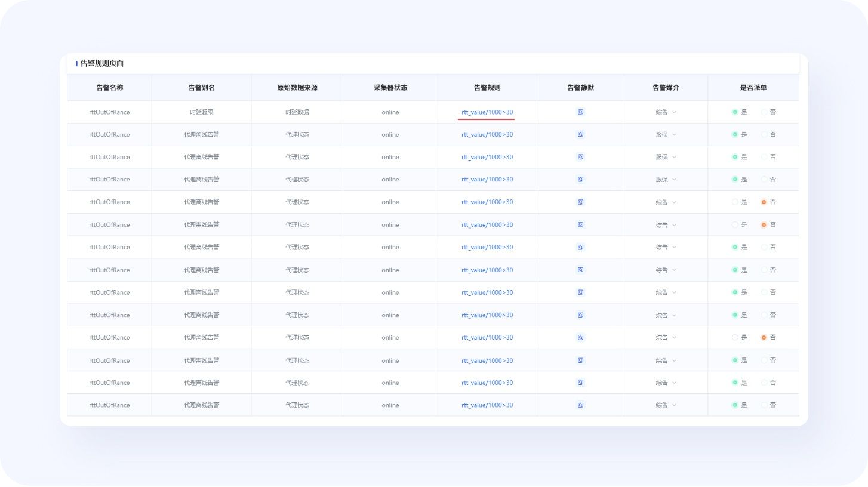Open the 服保 dropdown in the second table row
Image resolution: width=868 pixels, height=487 pixels.
click(666, 134)
